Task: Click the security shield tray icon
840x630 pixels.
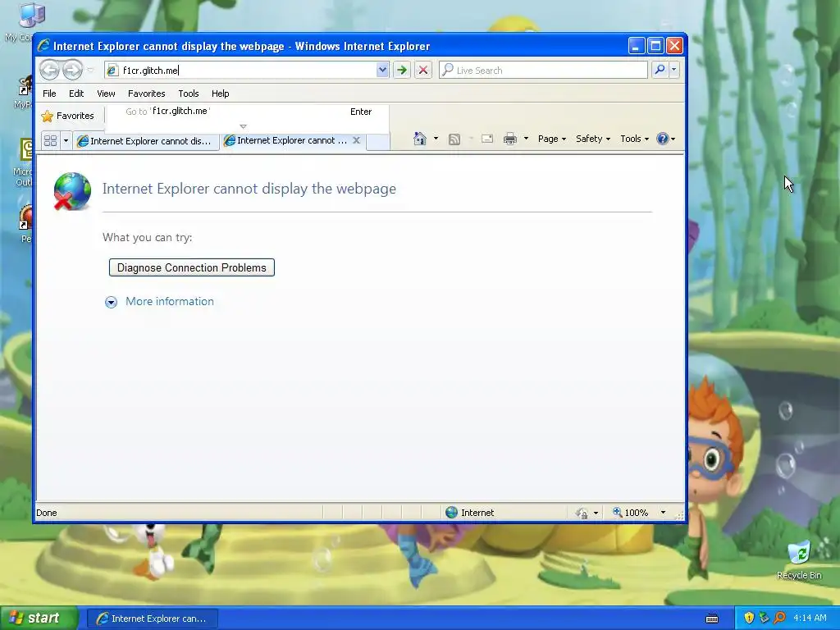Action: point(749,619)
